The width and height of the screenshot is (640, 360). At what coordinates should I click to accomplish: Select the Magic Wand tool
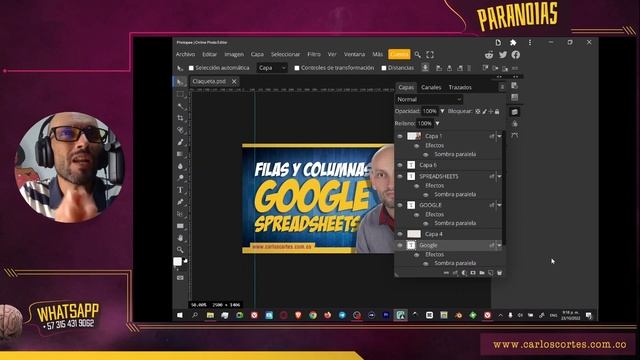[180, 106]
